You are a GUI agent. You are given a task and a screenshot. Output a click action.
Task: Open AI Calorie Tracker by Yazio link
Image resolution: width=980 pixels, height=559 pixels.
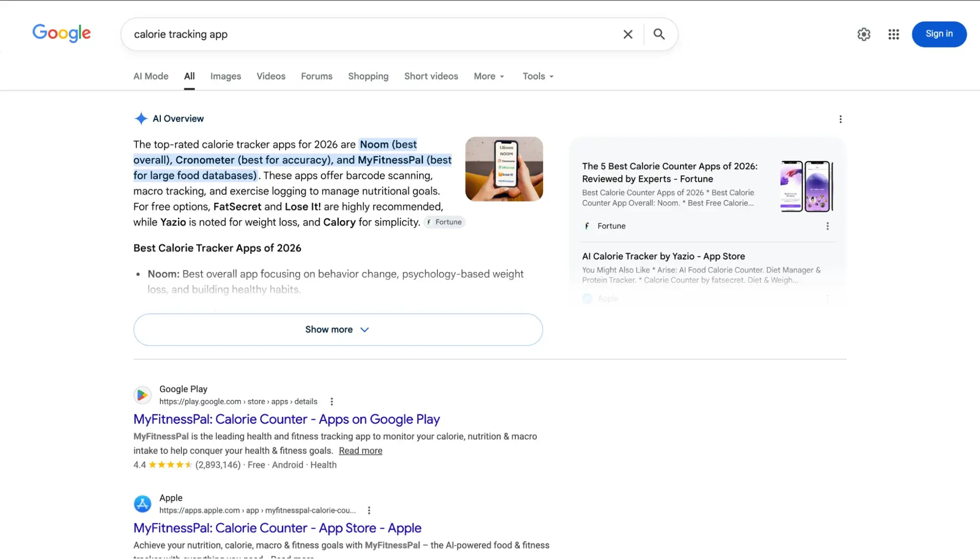(663, 256)
